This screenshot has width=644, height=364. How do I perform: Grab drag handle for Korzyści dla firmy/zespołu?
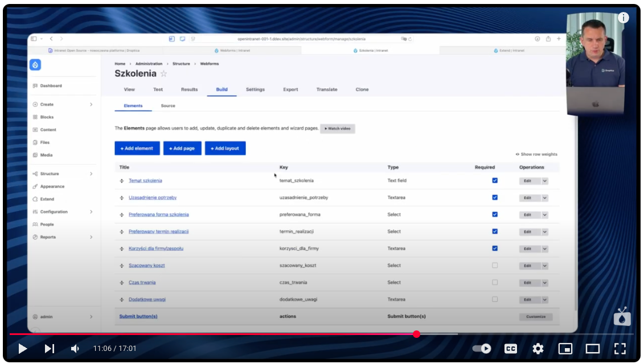click(122, 249)
